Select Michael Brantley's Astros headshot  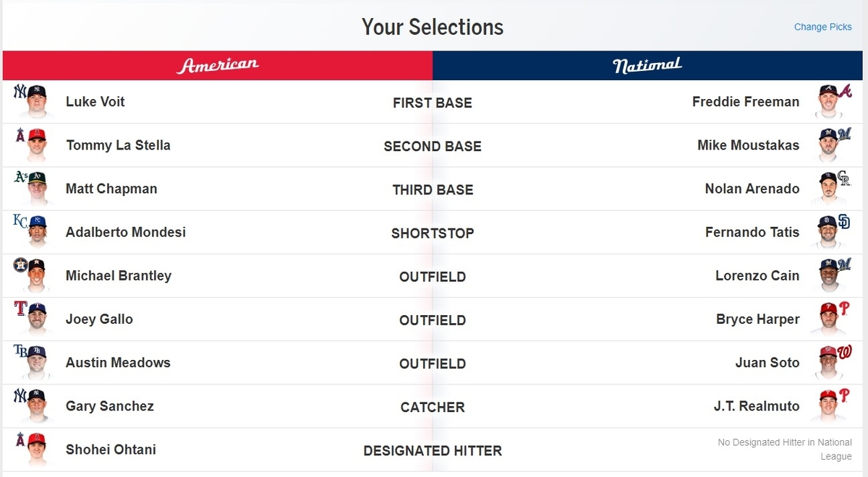[x=31, y=275]
